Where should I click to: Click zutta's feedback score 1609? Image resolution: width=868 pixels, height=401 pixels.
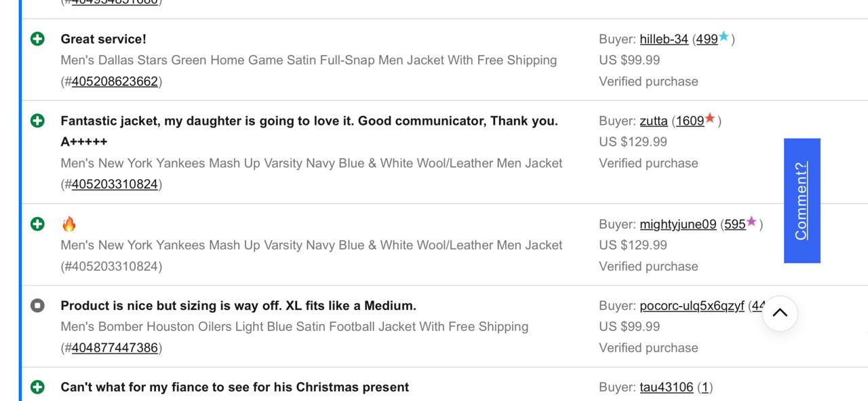point(689,120)
